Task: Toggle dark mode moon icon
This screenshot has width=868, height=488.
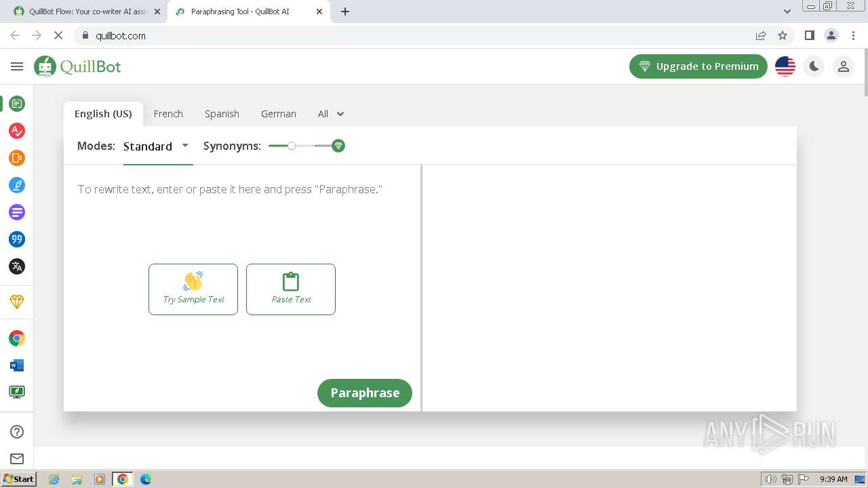Action: click(814, 66)
